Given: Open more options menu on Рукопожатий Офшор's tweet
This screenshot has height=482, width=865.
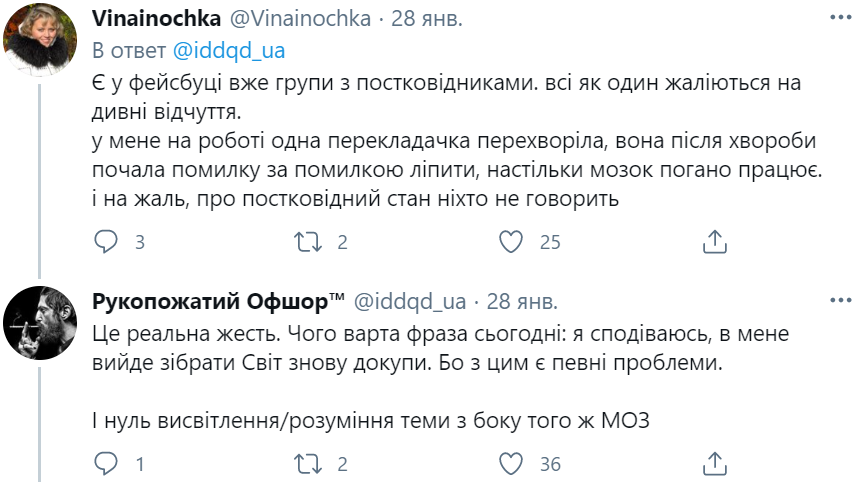Looking at the screenshot, I should point(839,301).
